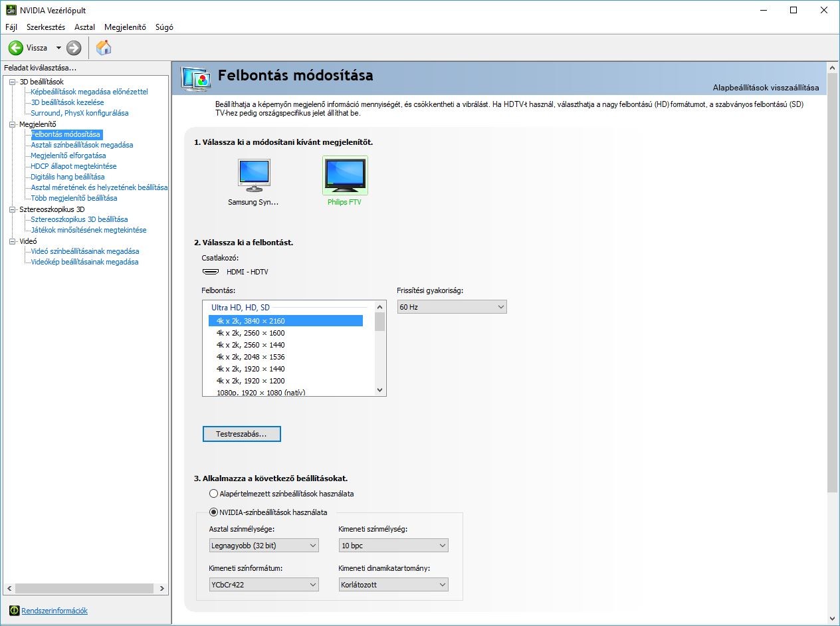Collapse the Megjelenítő tree node
Image resolution: width=840 pixels, height=626 pixels.
click(x=12, y=124)
